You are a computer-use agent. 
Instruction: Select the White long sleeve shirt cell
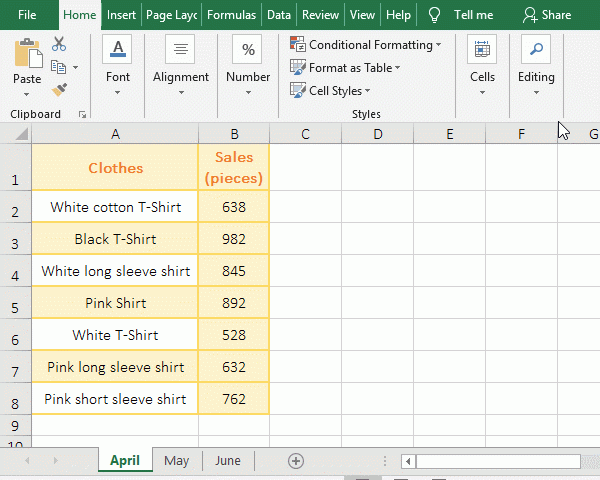[115, 271]
